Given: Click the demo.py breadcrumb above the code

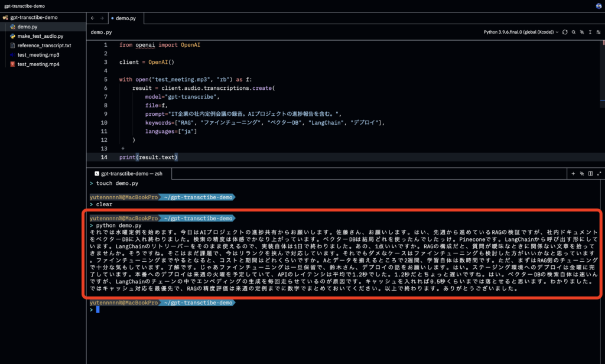Looking at the screenshot, I should (x=101, y=32).
